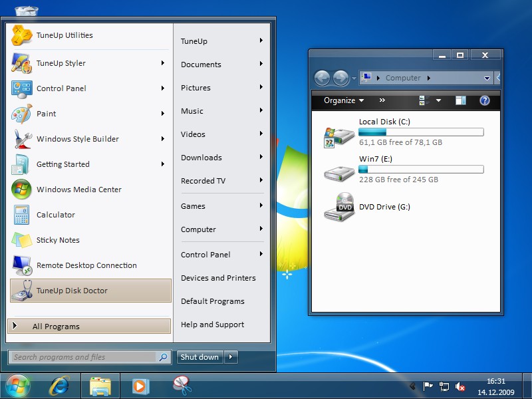Open the Documents entry in Start menu

tap(221, 65)
